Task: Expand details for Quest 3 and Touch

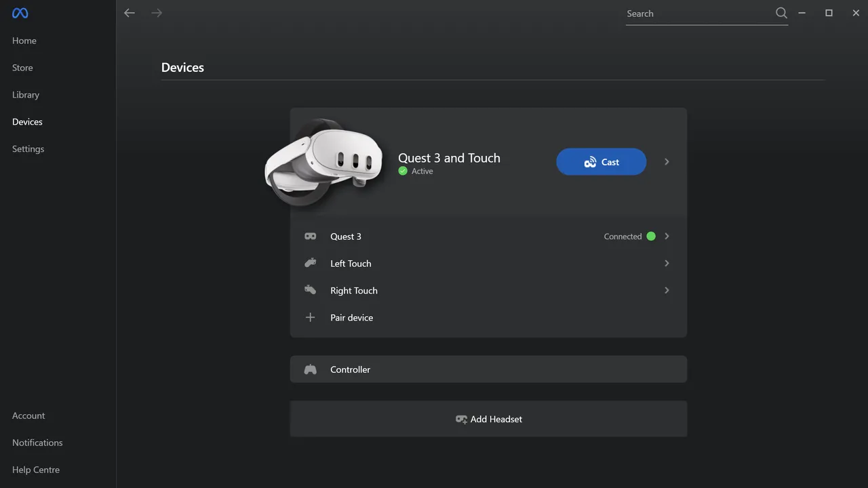Action: 667,161
